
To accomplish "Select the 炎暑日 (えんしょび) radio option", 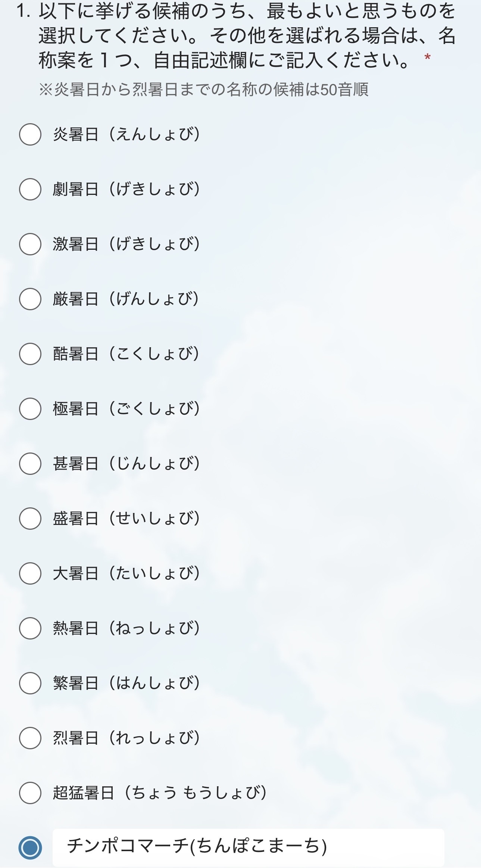I will [x=30, y=134].
